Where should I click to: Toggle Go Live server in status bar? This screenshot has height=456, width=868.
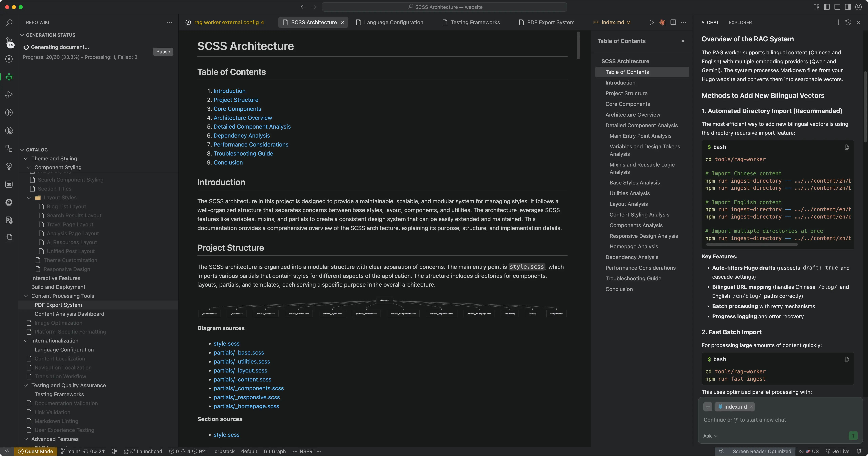pyautogui.click(x=837, y=451)
